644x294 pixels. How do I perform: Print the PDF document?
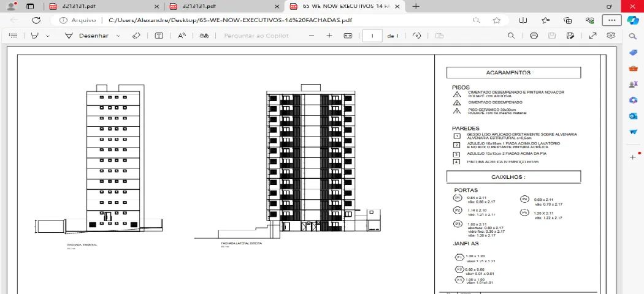[534, 36]
